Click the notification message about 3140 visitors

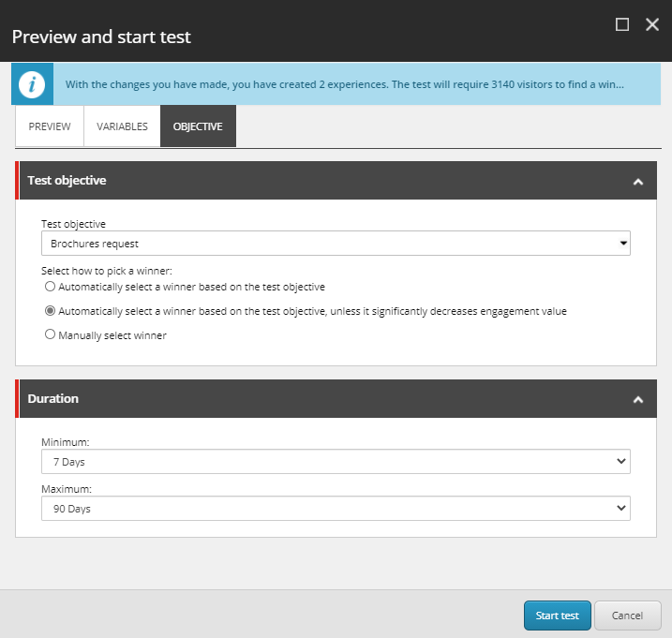[x=344, y=84]
